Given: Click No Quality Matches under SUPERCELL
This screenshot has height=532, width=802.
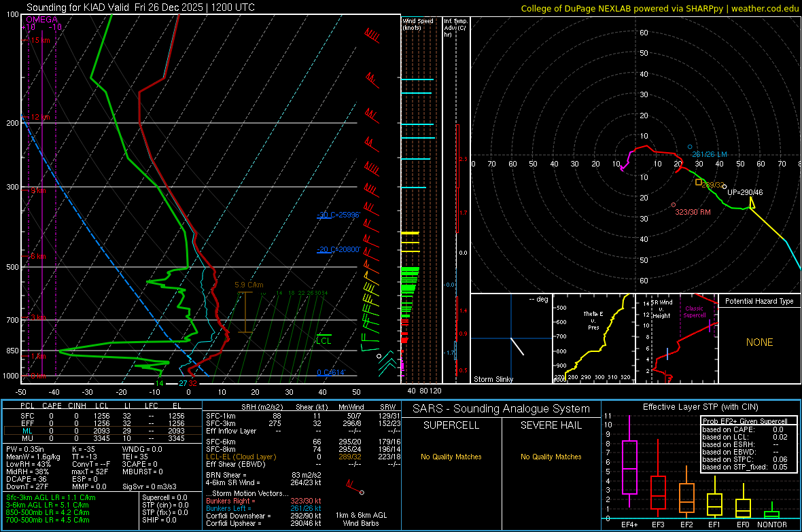Looking at the screenshot, I should [451, 457].
